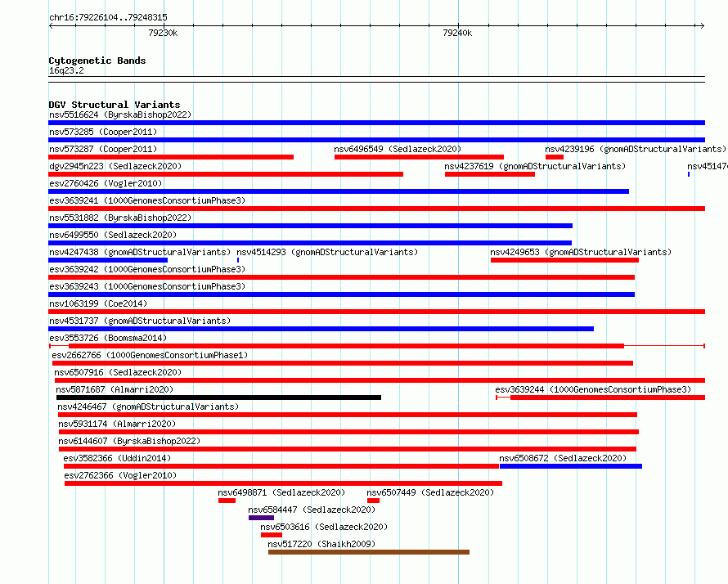Open nsv4249653 (gnomADStructuralVariants) label
Screen dimensions: 728x584
[581, 252]
